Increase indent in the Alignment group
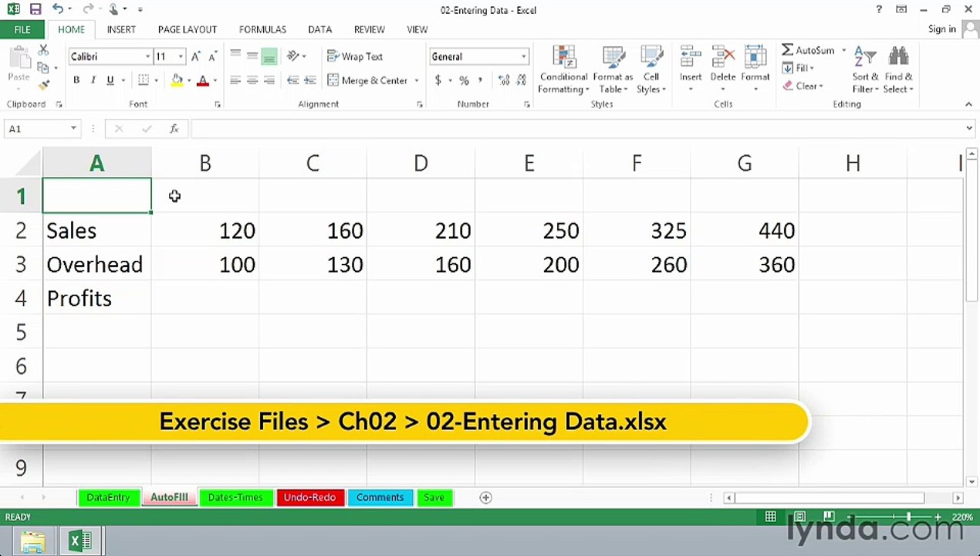The width and height of the screenshot is (980, 556). (x=309, y=80)
